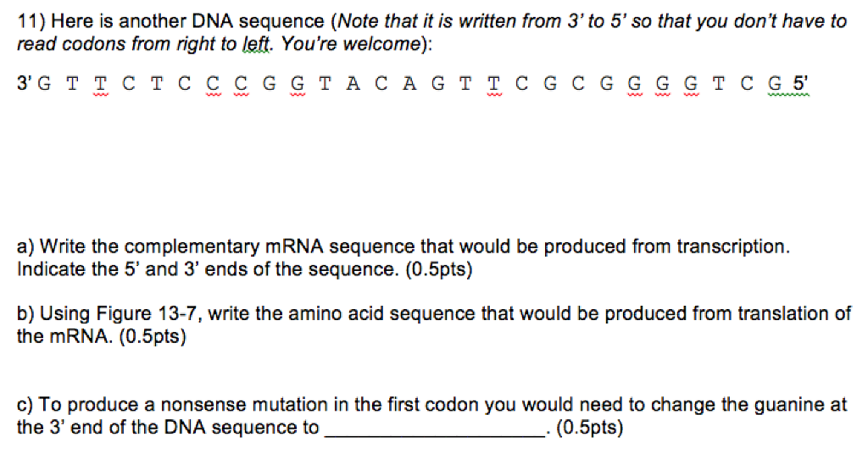The height and width of the screenshot is (459, 868).
Task: Click the (0.5pts) text ending part c
Action: pos(590,428)
